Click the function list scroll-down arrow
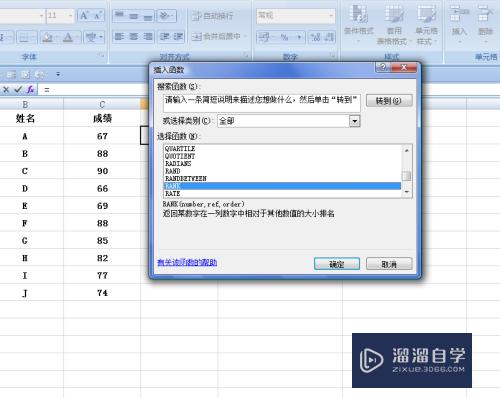Viewport: 500px width, 398px height. tap(407, 192)
